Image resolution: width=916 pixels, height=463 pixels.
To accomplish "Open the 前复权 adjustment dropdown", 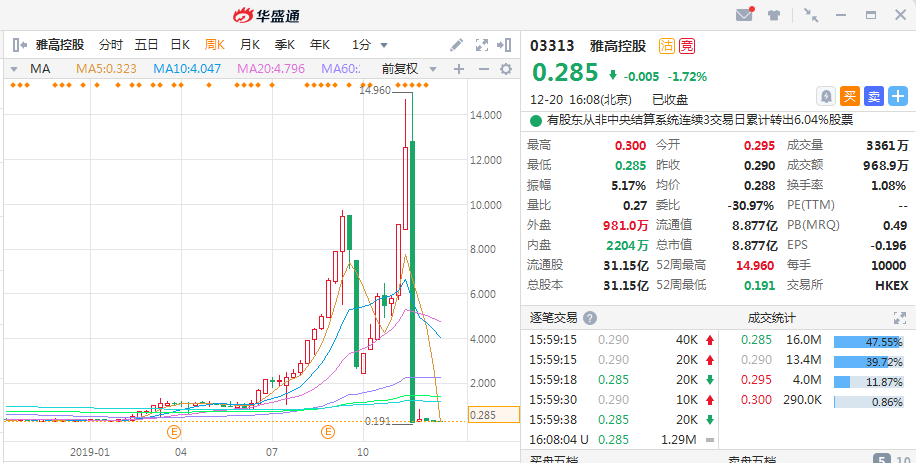I will [x=409, y=69].
